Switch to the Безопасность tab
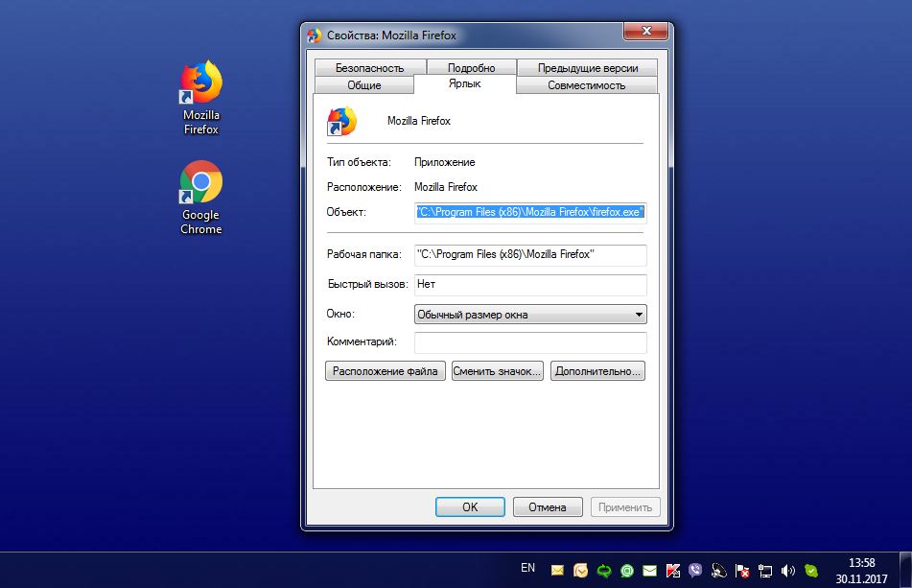Image resolution: width=912 pixels, height=588 pixels. [370, 67]
